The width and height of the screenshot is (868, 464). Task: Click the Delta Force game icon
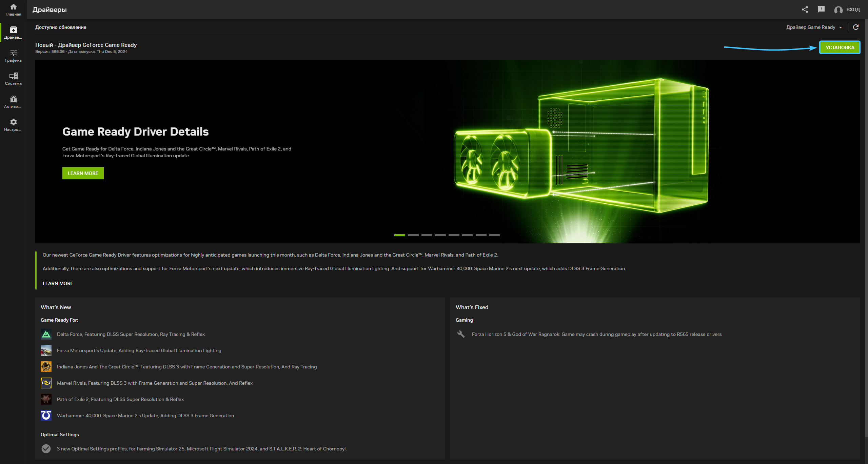click(x=46, y=334)
